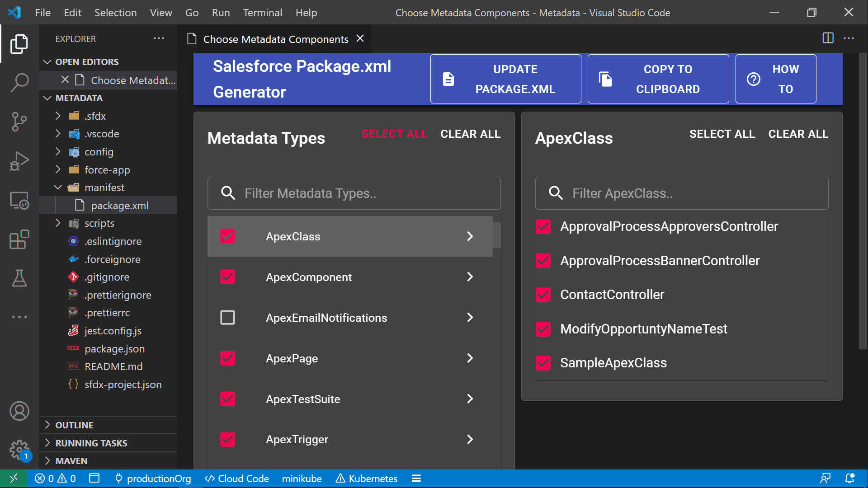
Task: Open the Testing flask view
Action: coord(19,278)
